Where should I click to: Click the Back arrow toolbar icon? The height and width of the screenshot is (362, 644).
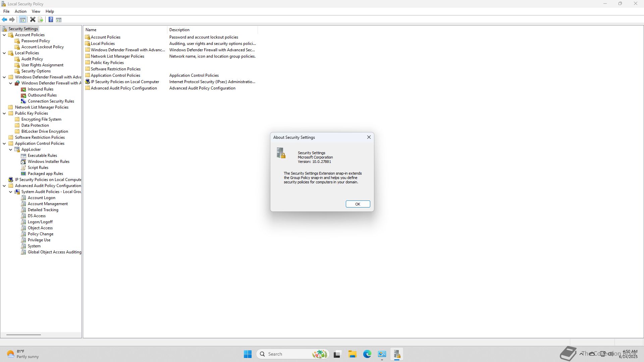tap(4, 20)
